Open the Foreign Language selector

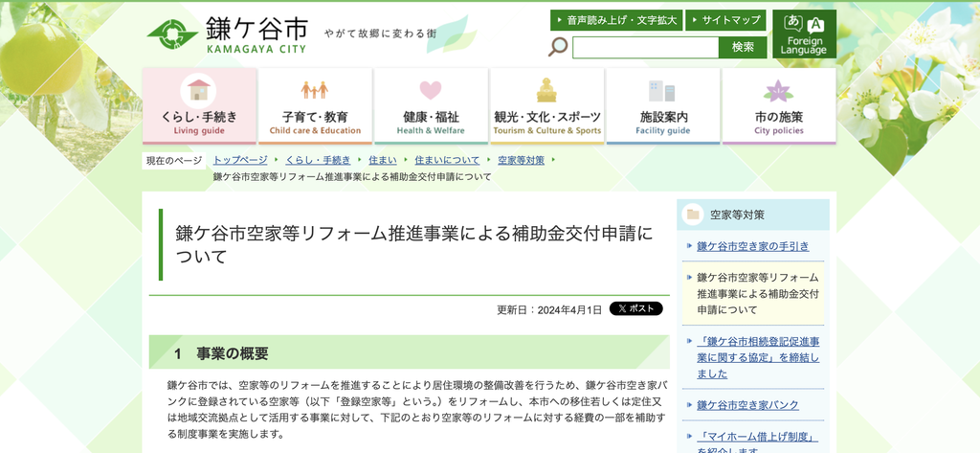(804, 34)
